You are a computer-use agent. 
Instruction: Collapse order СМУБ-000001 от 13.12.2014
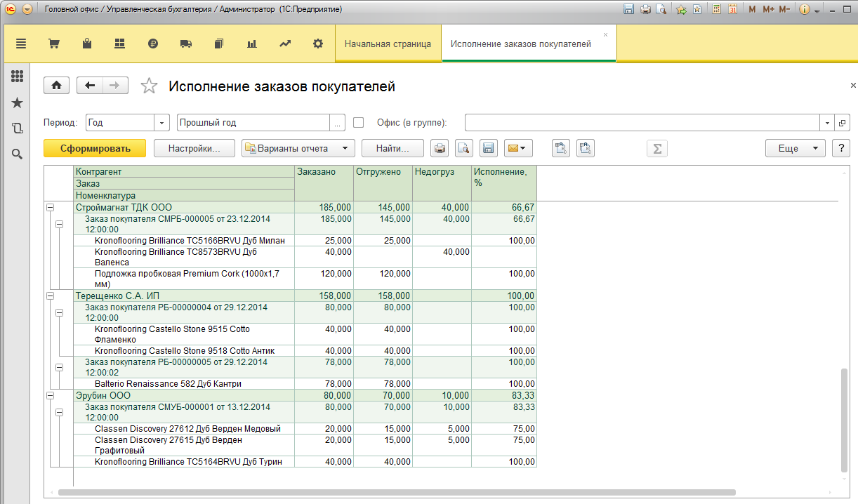point(59,412)
